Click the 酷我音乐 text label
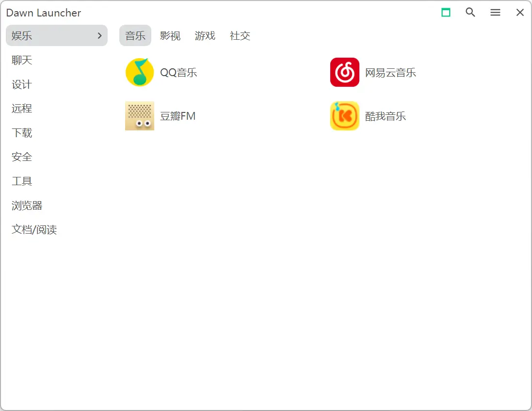Screen dimensions: 532x411 coord(386,116)
